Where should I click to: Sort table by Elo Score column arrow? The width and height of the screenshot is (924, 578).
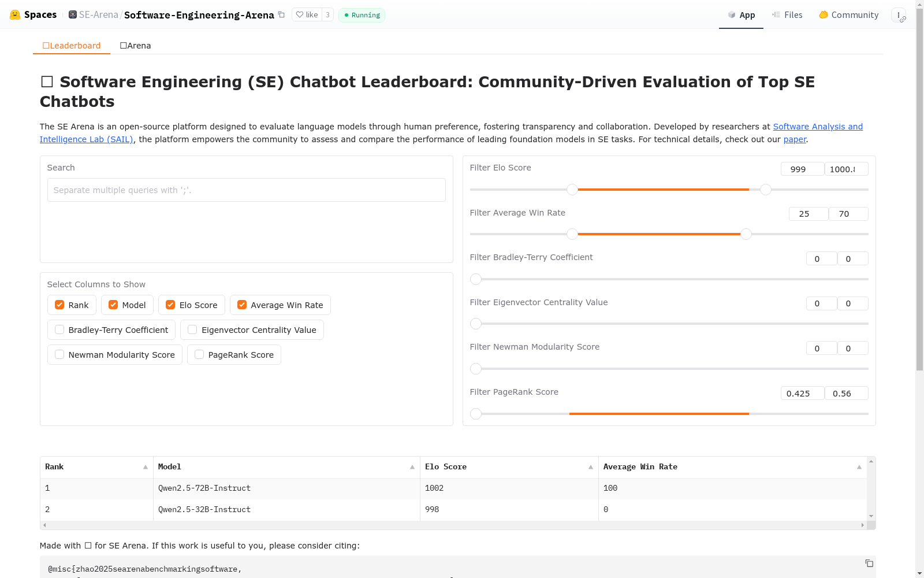coord(591,467)
